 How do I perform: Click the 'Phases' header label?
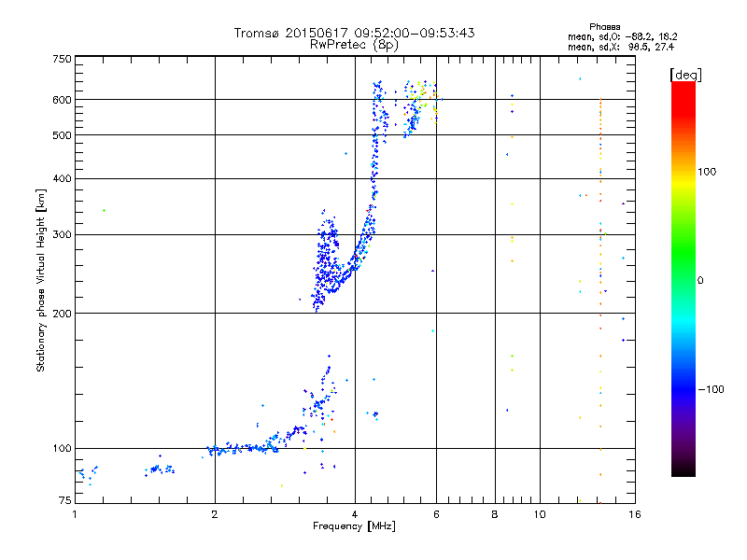pyautogui.click(x=604, y=27)
